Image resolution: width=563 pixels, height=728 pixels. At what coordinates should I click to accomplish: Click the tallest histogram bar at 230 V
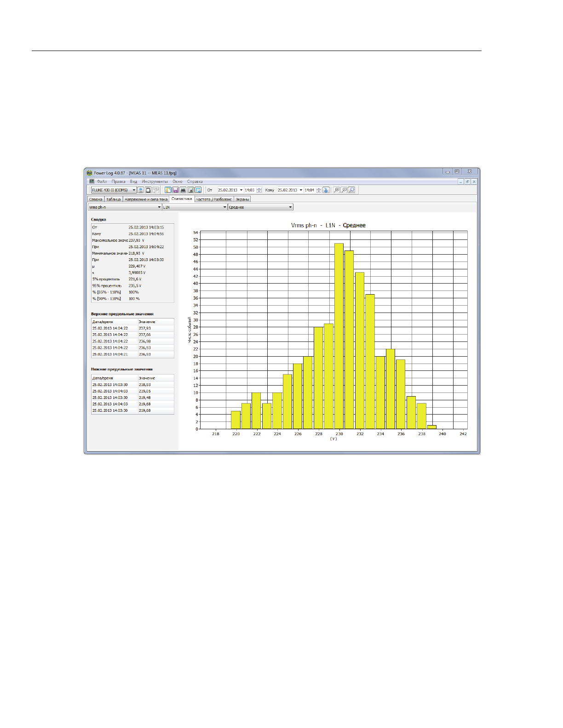(x=339, y=336)
